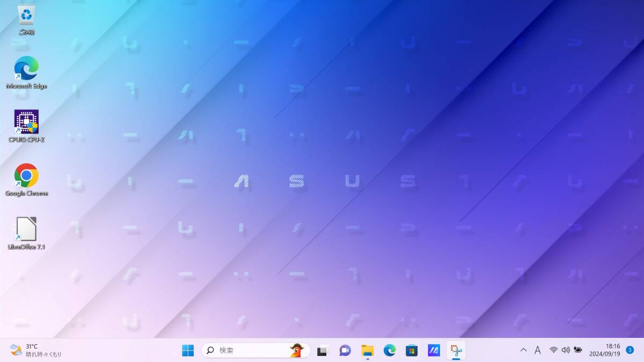The image size is (644, 362).
Task: Open Task View from the taskbar
Action: 322,351
